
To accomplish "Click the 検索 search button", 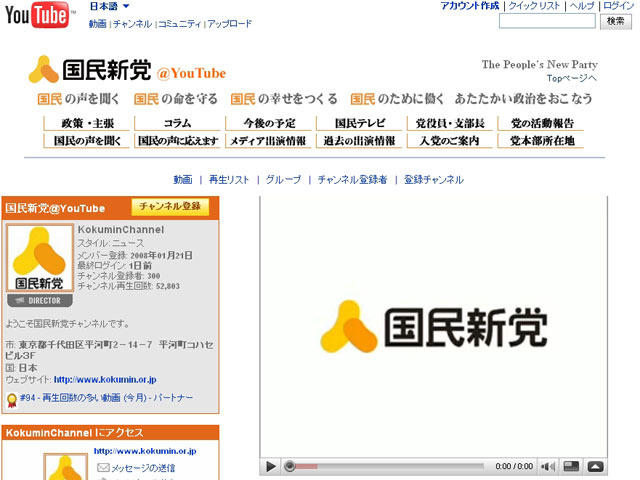I will pos(616,21).
